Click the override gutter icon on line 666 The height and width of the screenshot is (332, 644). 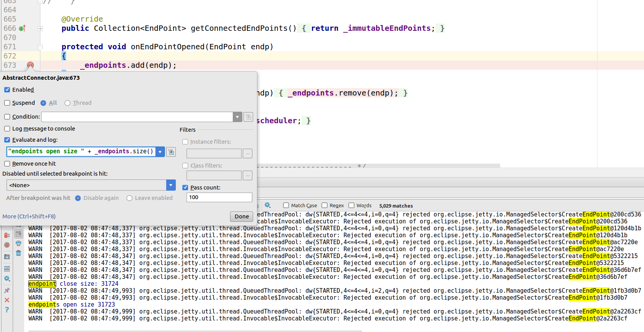click(22, 28)
